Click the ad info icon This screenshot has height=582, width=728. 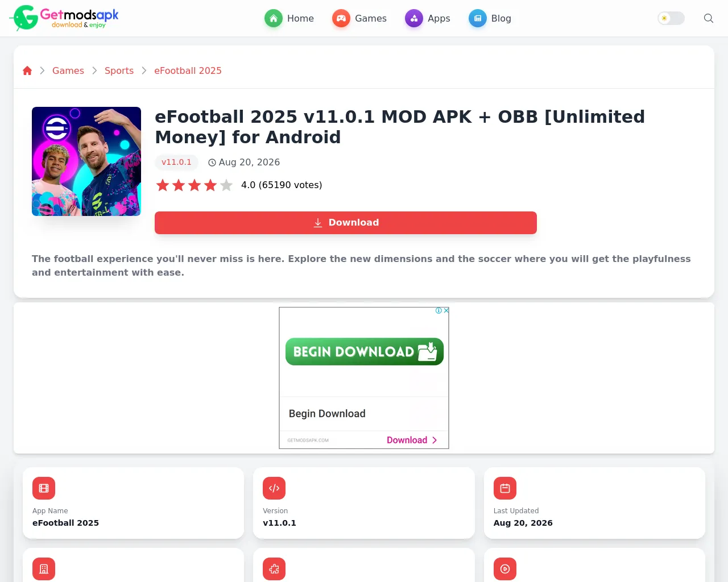pyautogui.click(x=439, y=310)
